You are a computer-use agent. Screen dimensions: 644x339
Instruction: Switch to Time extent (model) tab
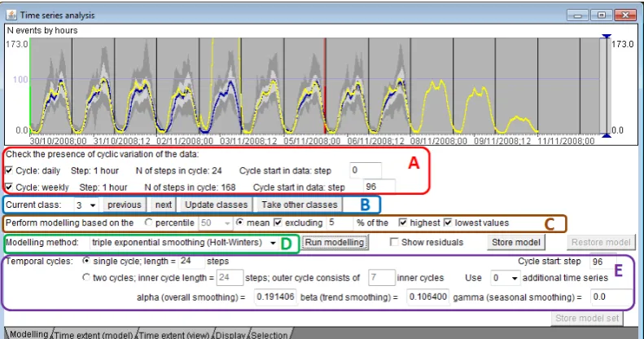(94, 334)
